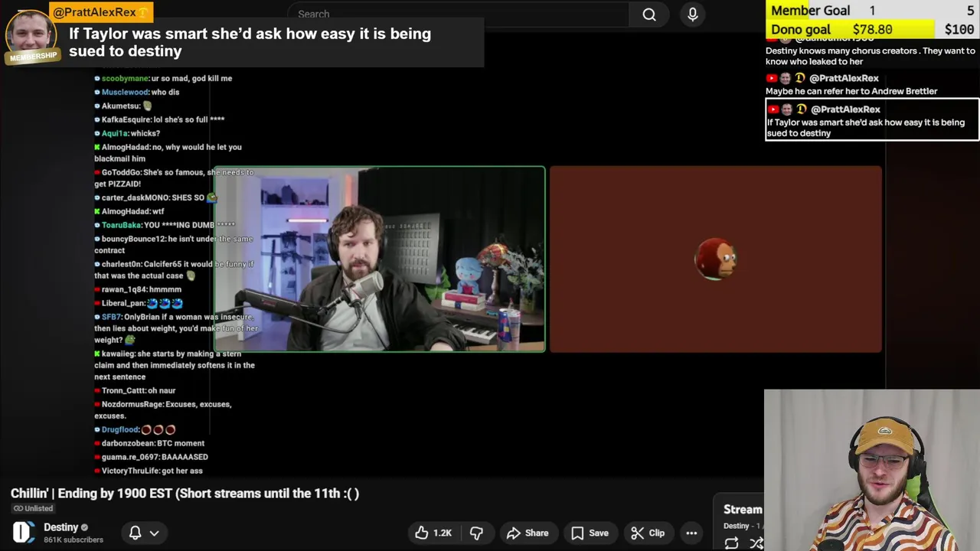Like the video with thumbs up

coord(433,533)
